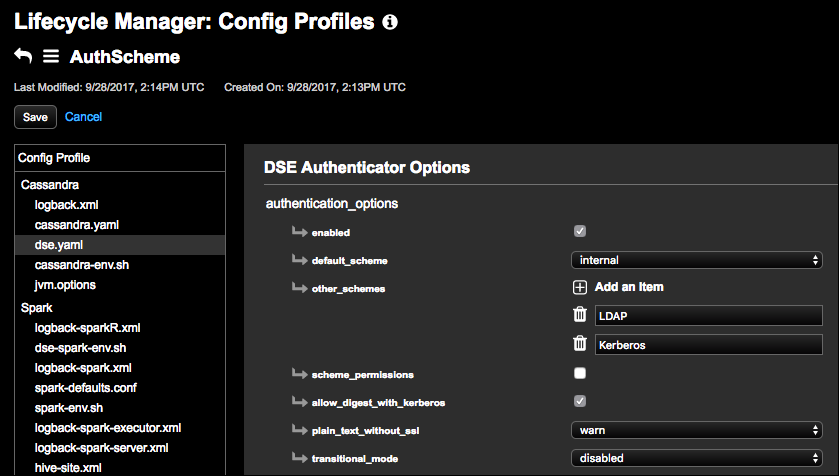839x476 pixels.
Task: Click the default_scheme option label
Action: pos(349,261)
